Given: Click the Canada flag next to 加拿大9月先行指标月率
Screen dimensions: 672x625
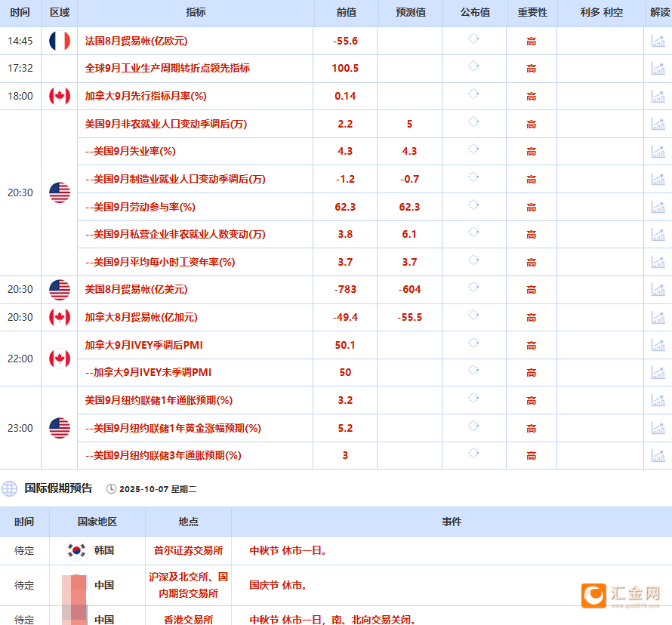Looking at the screenshot, I should click(x=58, y=96).
